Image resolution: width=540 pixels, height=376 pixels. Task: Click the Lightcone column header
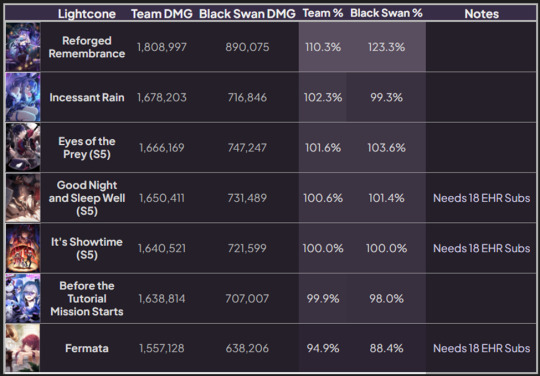point(87,14)
